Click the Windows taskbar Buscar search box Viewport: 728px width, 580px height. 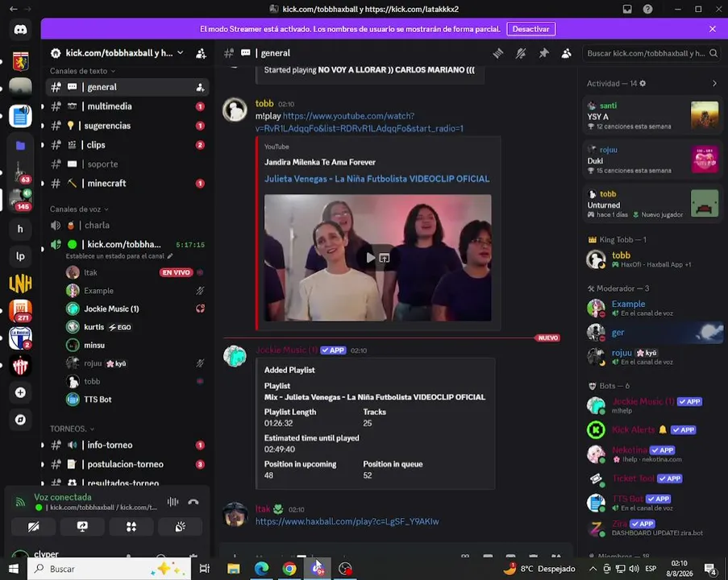[x=109, y=569]
